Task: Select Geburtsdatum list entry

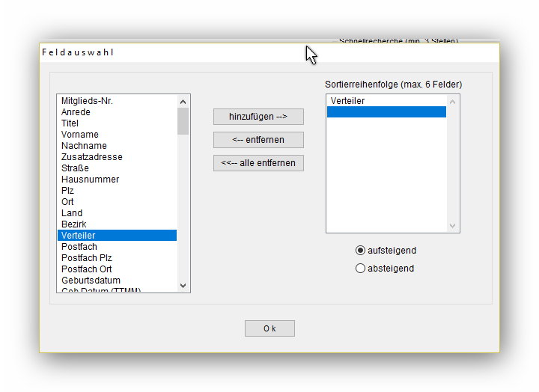Action: (91, 281)
